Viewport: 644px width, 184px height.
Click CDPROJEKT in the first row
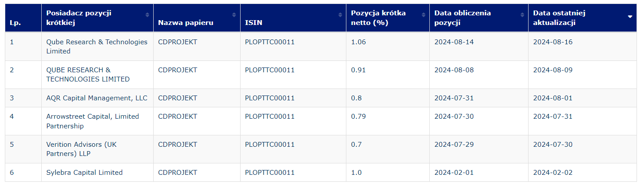177,42
